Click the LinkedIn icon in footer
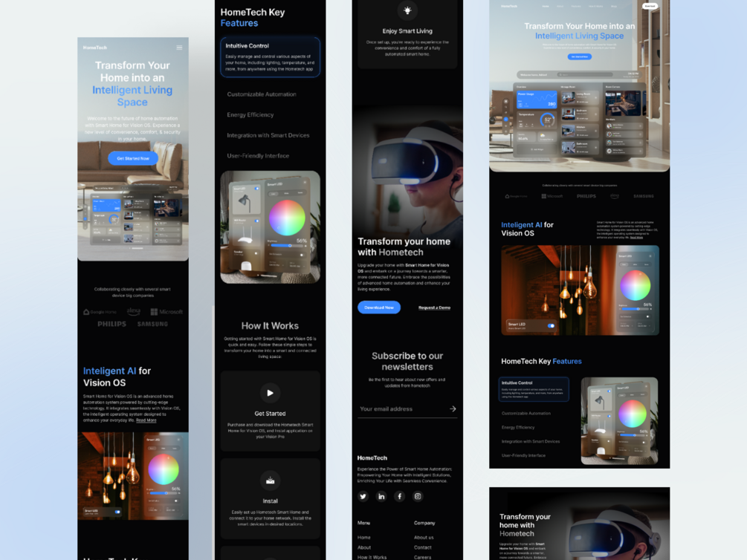The image size is (747, 560). pyautogui.click(x=381, y=496)
